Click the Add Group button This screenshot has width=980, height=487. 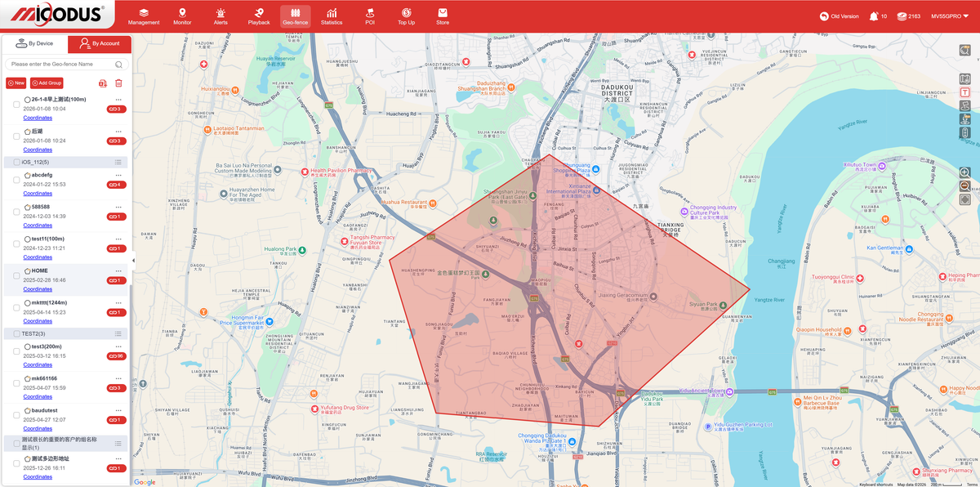coord(47,83)
